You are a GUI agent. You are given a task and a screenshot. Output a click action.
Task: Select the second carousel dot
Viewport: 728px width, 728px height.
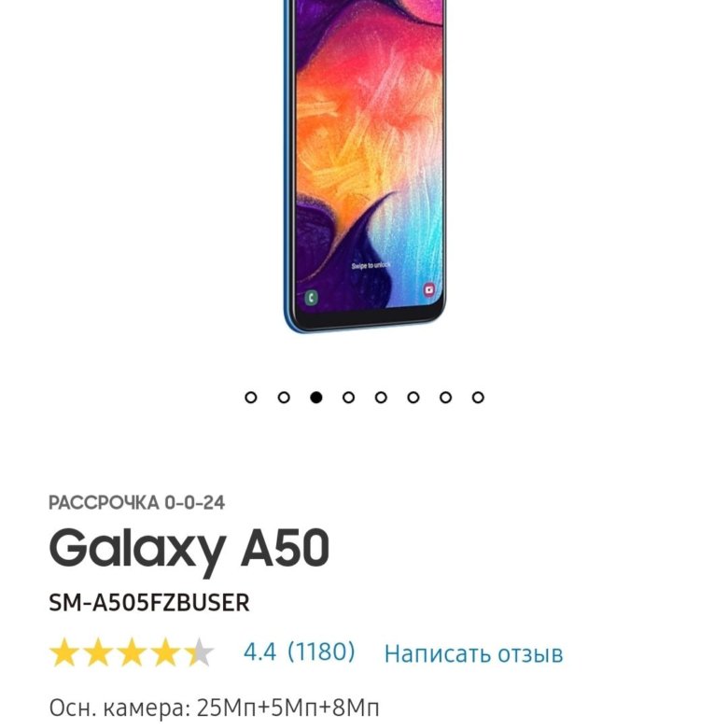click(x=284, y=398)
